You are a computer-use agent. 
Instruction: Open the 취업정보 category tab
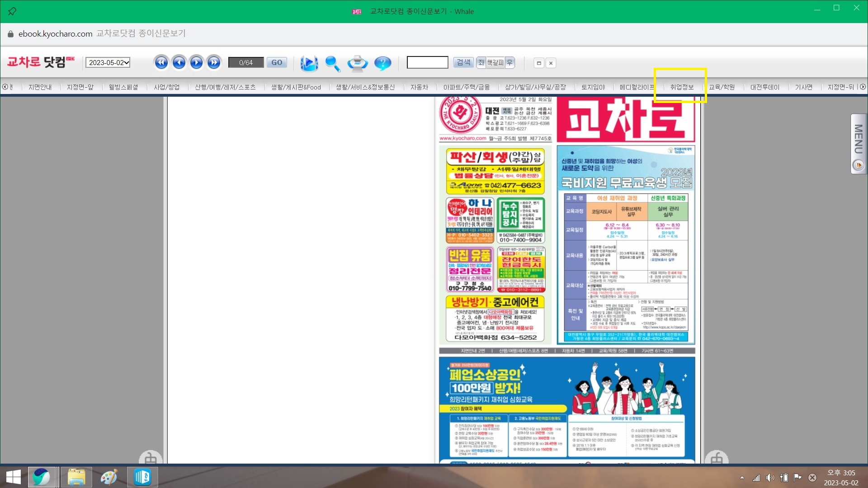[x=682, y=87]
